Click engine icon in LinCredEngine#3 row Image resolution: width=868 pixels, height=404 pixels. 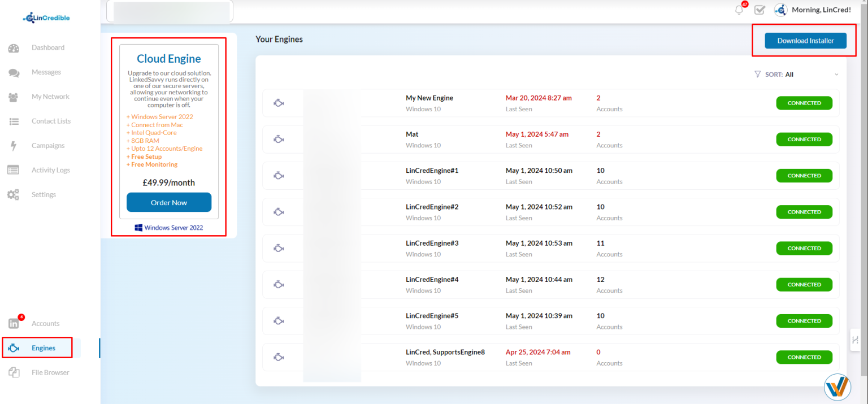click(x=279, y=249)
